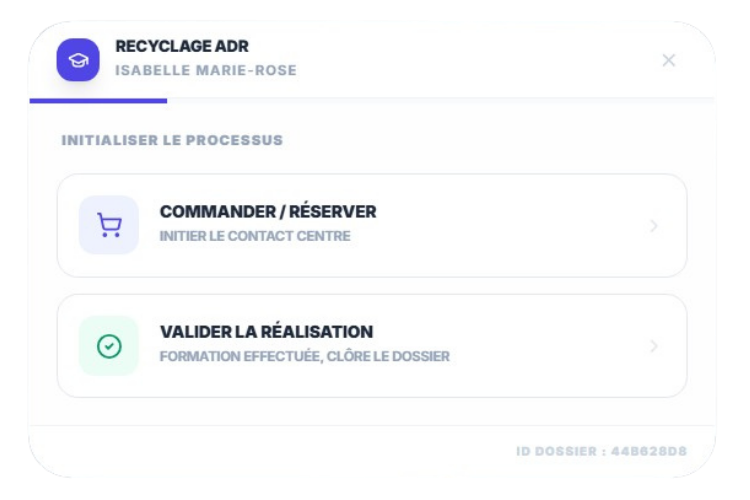The width and height of the screenshot is (750, 500).
Task: Click the graduation cap icon in header
Action: click(78, 60)
